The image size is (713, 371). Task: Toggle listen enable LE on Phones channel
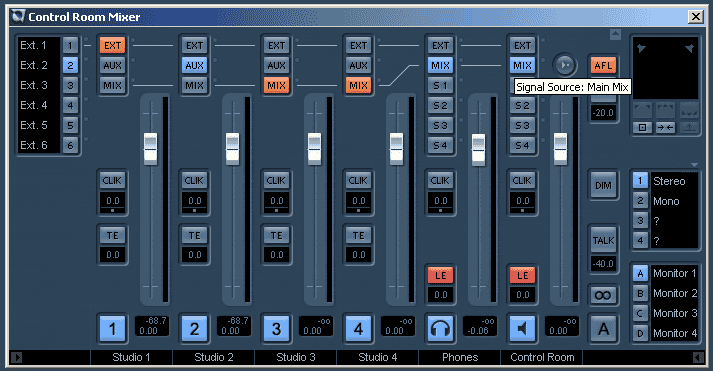point(440,275)
